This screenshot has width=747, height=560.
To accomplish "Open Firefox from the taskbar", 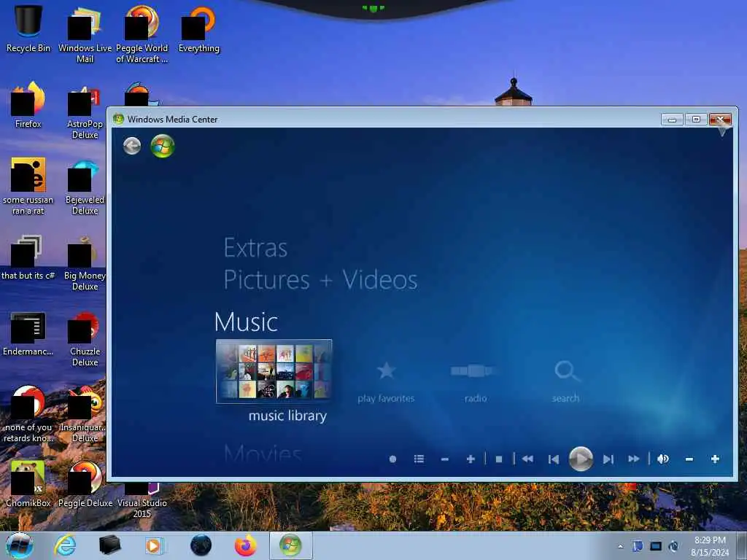I will click(245, 545).
